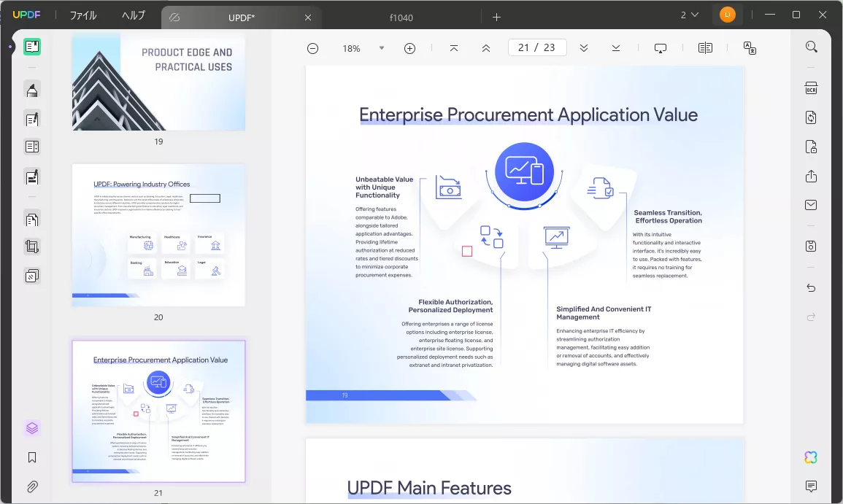Select page 21 thumbnail
This screenshot has width=843, height=504.
[x=158, y=411]
